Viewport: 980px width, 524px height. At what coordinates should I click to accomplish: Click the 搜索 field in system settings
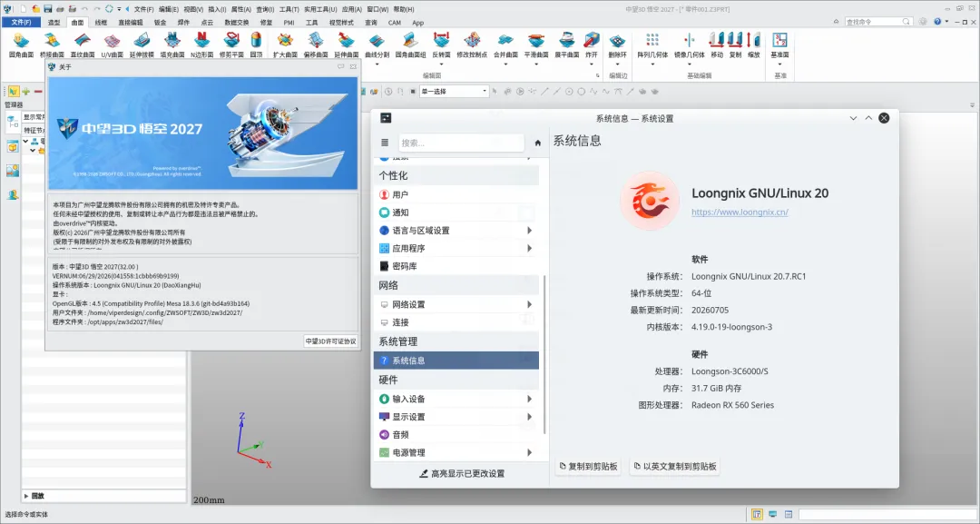point(461,143)
